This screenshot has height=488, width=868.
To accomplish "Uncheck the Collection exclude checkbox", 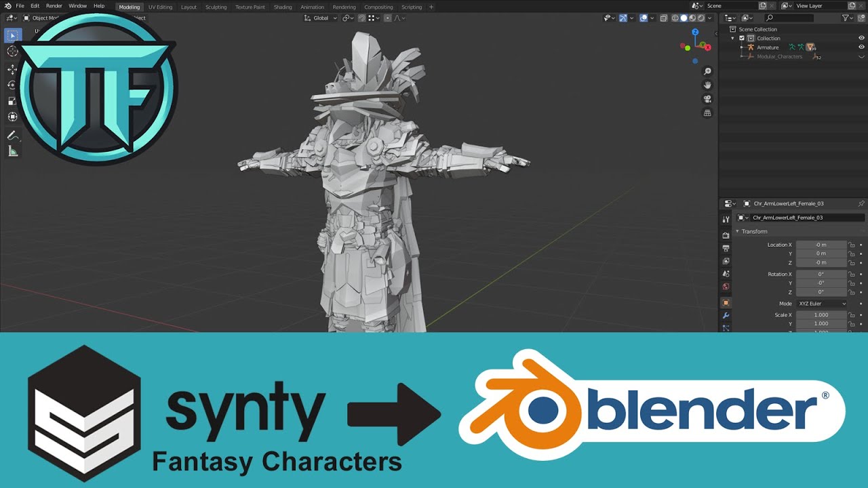I will tap(742, 38).
